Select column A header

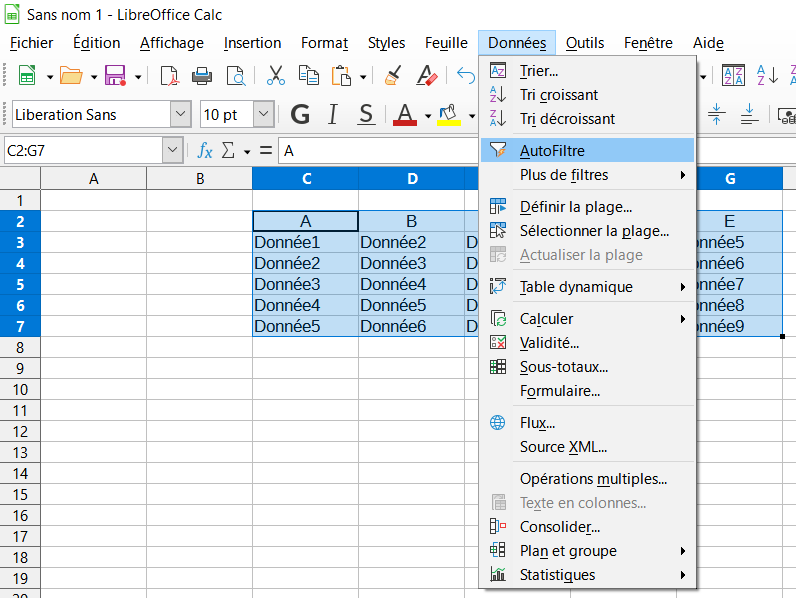pos(93,179)
